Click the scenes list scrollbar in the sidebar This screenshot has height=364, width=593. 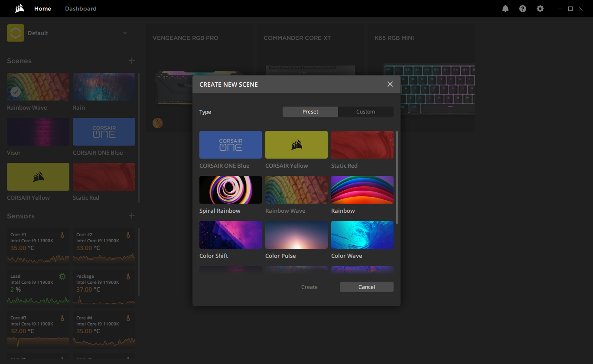click(x=139, y=138)
